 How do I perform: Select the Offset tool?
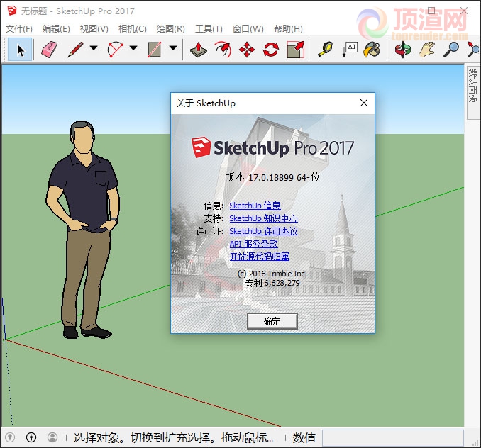tap(223, 50)
